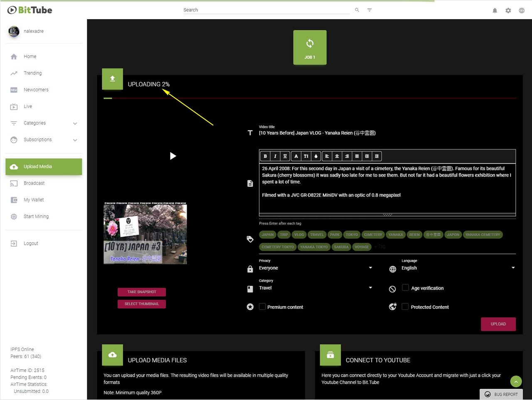Viewport: 532px width, 400px height.
Task: Expand the Subscriptions sidebar menu
Action: (x=44, y=140)
